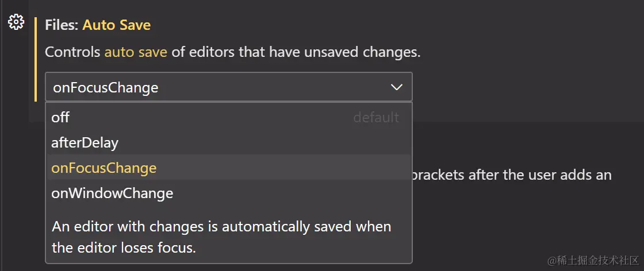This screenshot has height=271, width=644.
Task: Click the background text about brackets after user adds
Action: (512, 175)
